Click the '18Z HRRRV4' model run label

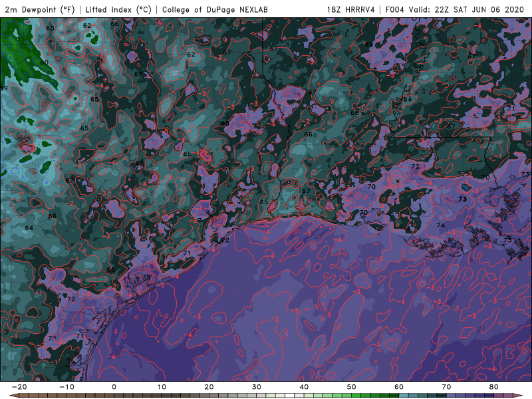coord(351,9)
